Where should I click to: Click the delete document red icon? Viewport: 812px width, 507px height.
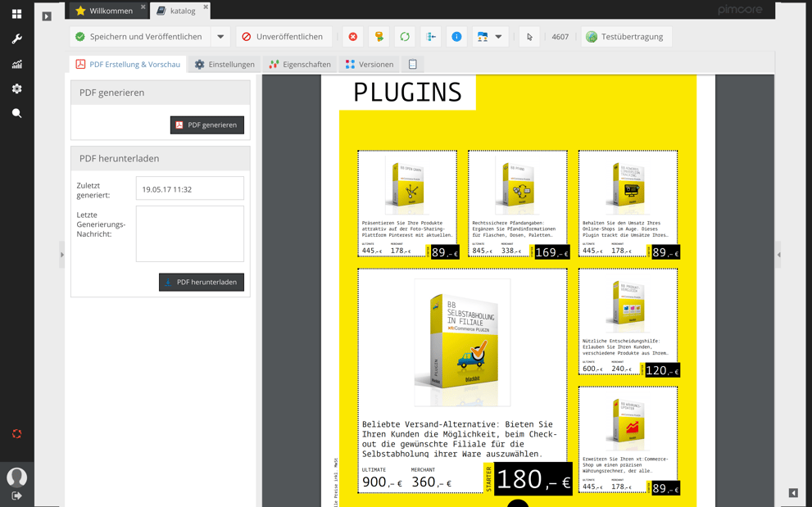tap(352, 36)
